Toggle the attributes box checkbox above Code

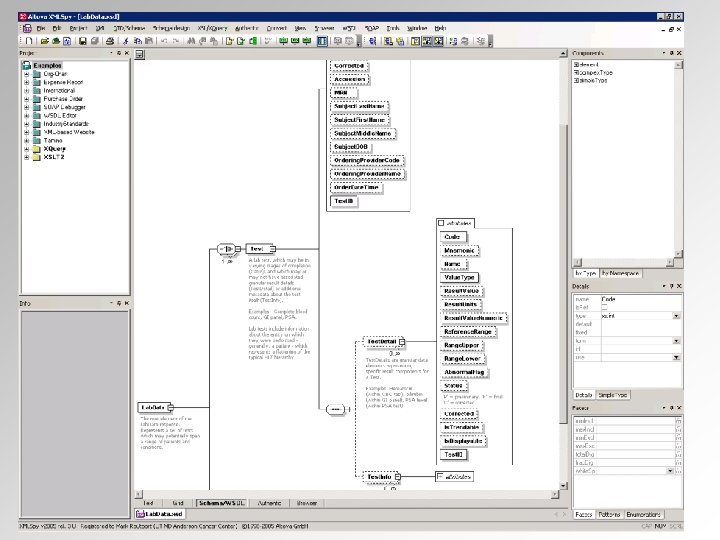[x=441, y=223]
